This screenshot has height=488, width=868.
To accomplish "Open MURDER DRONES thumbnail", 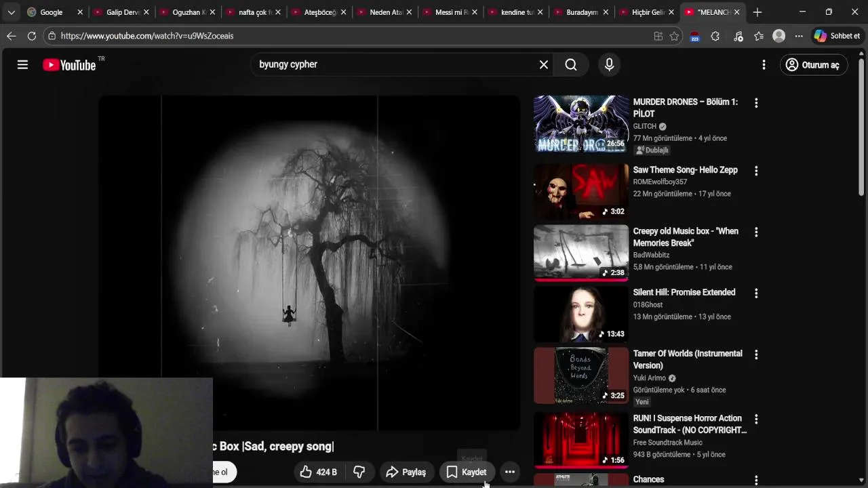I will coord(581,123).
